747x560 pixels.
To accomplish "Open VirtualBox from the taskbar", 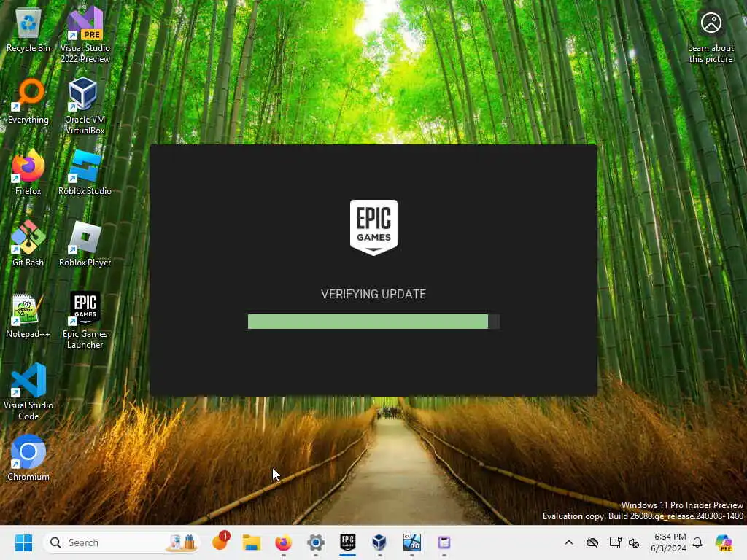I will (x=379, y=542).
